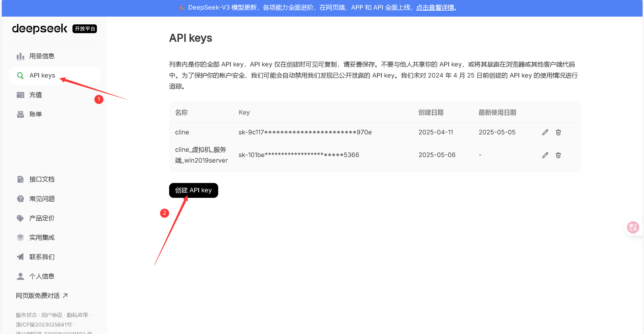Image resolution: width=644 pixels, height=334 pixels.
Task: Open the 接口文档 documentation icon
Action: tap(20, 179)
